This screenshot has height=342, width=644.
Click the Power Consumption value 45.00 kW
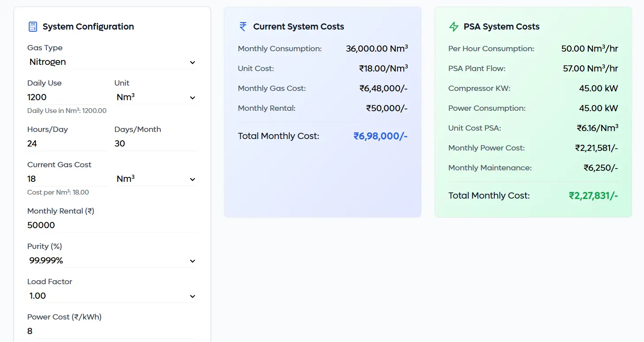pos(599,108)
